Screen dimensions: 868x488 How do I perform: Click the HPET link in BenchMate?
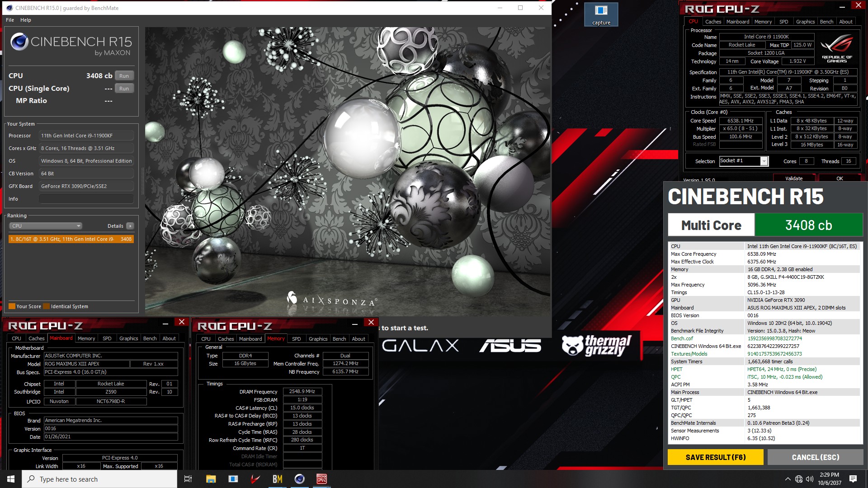676,369
